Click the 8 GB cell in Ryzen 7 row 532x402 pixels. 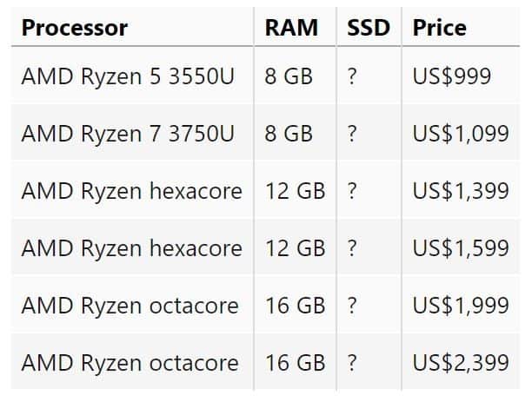pos(289,134)
